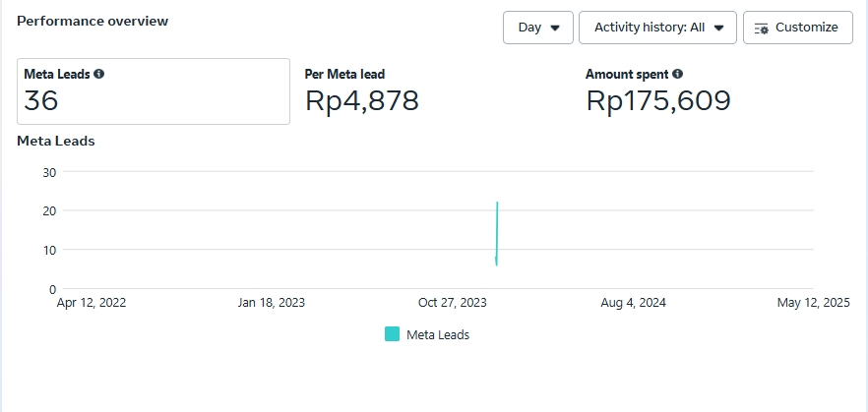Expand the Activity history: All dropdown

657,28
